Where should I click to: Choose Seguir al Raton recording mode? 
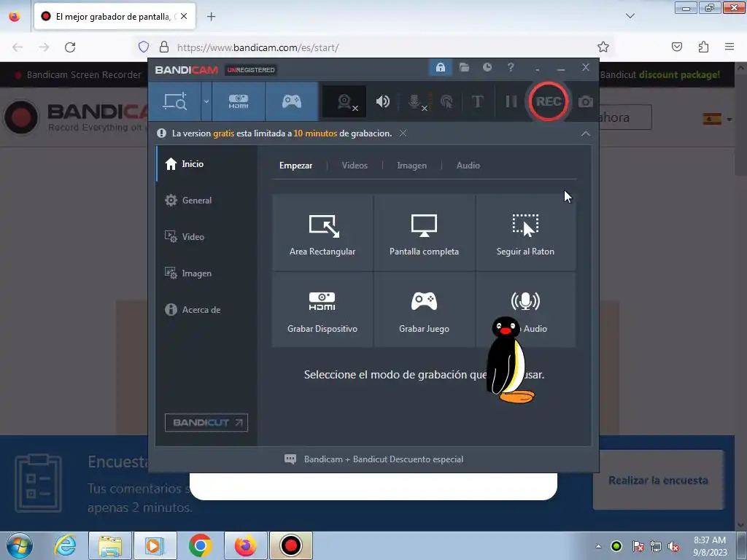[525, 233]
